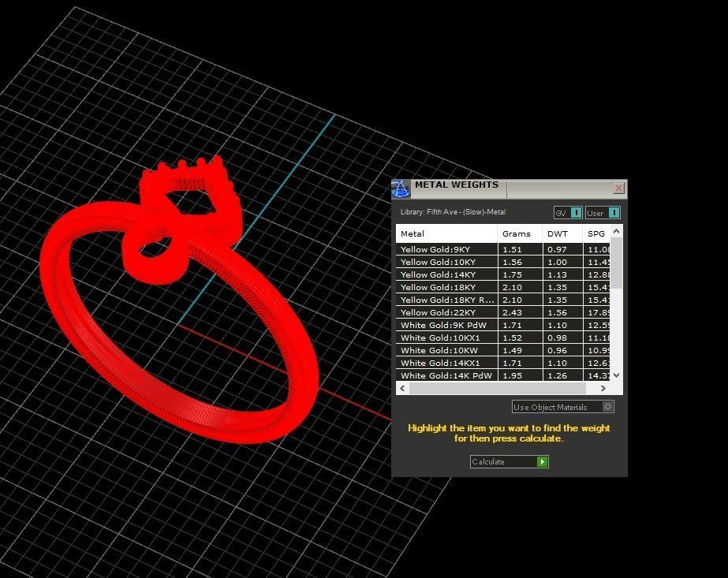Sort by the Metal column header

446,233
